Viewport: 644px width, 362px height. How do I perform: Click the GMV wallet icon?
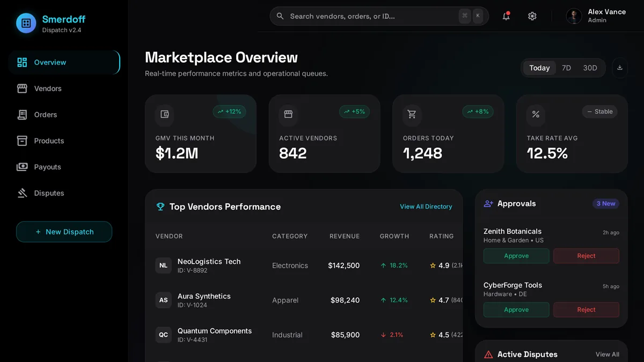(165, 114)
